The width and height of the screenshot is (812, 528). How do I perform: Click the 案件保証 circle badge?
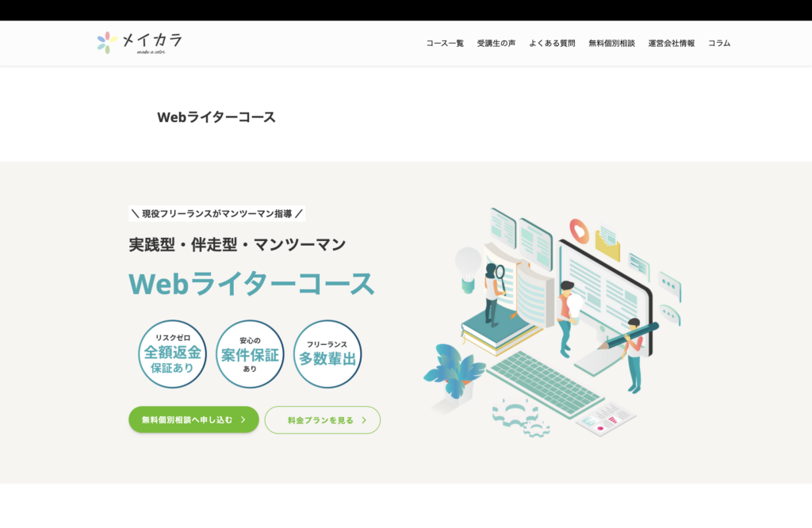(x=250, y=354)
